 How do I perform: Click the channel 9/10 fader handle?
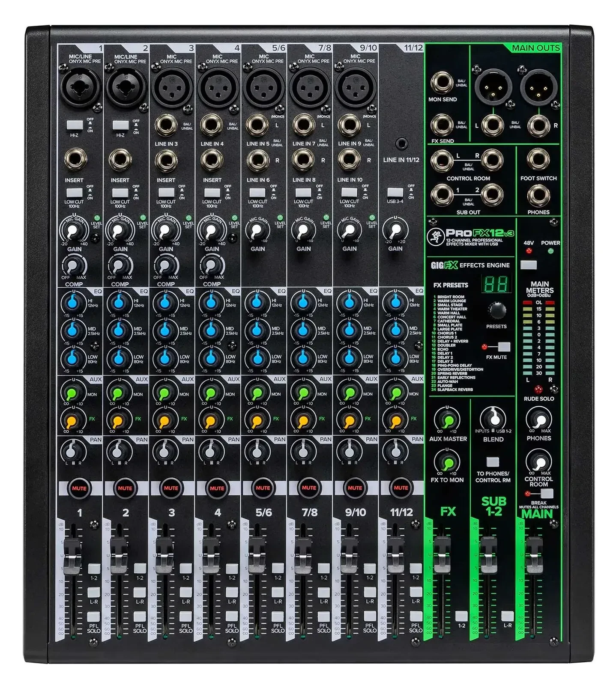(349, 557)
